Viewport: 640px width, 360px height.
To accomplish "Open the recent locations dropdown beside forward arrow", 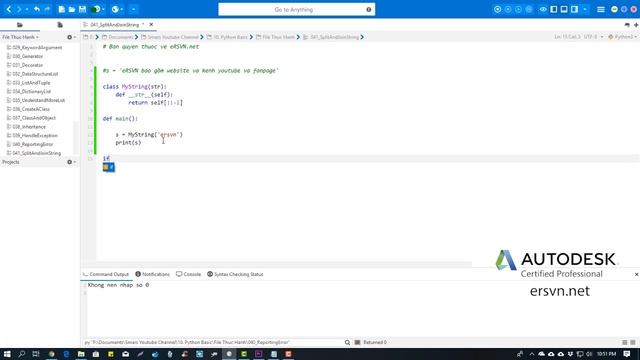I will (x=27, y=9).
